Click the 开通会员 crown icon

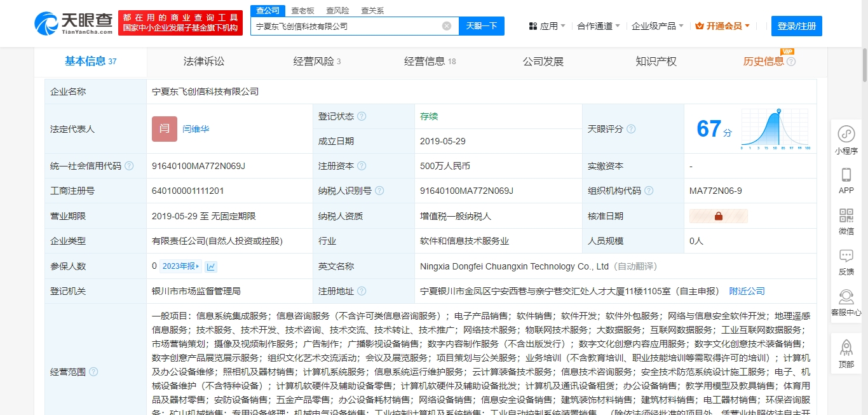pyautogui.click(x=700, y=26)
